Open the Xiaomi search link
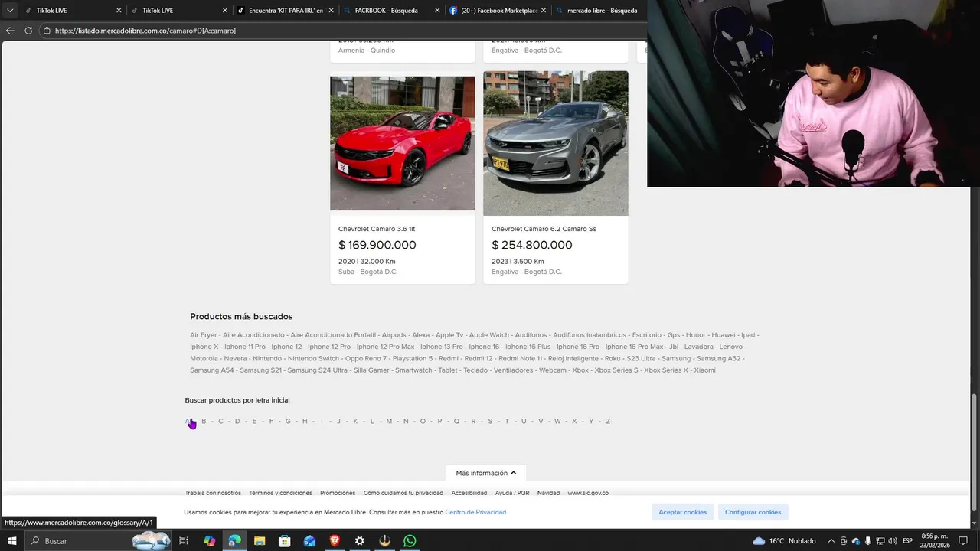Screen dimensions: 980x551 (705, 370)
